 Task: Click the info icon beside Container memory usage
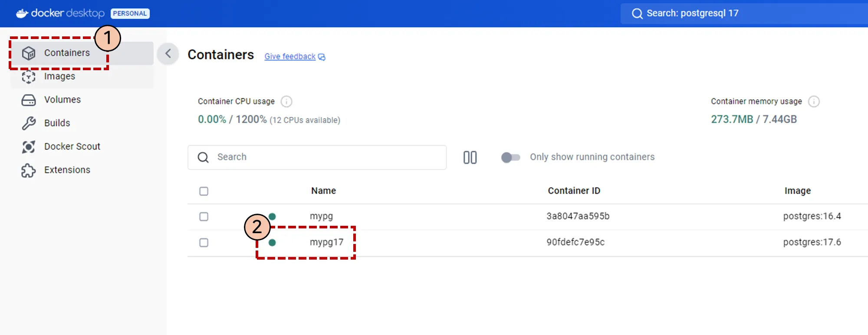[x=814, y=101]
